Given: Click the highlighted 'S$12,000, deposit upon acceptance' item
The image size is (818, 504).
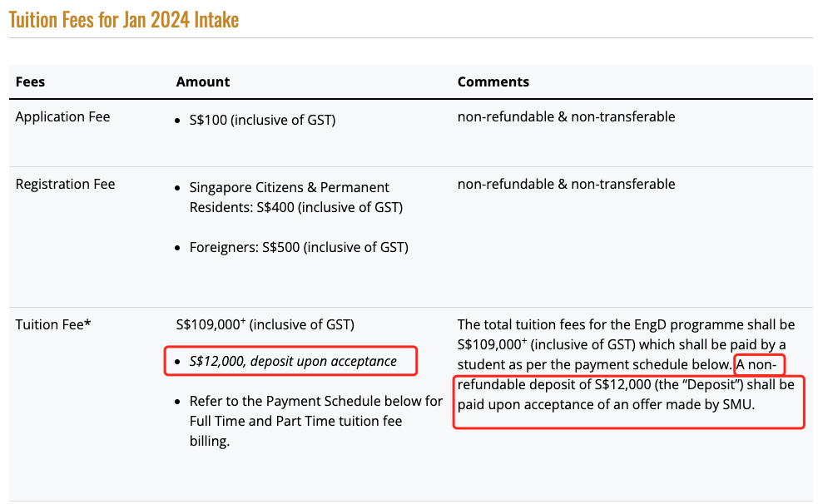Looking at the screenshot, I should point(293,361).
